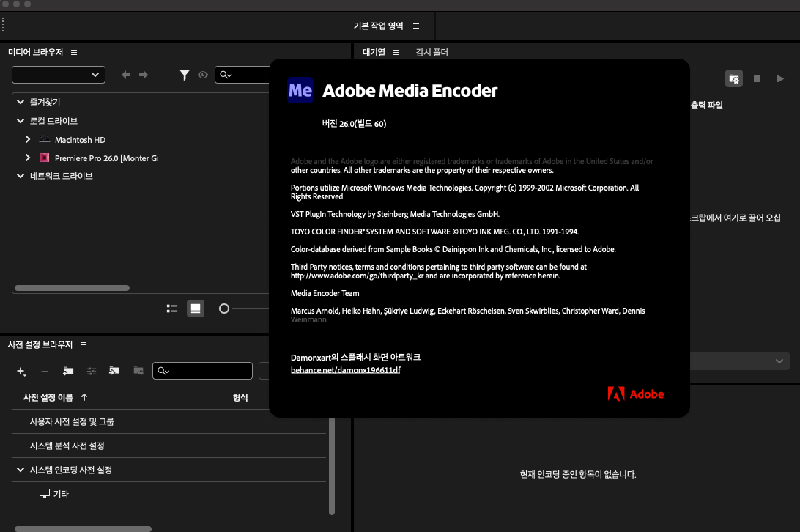This screenshot has width=800, height=532.
Task: Click the Media Browser back arrow
Action: click(126, 75)
